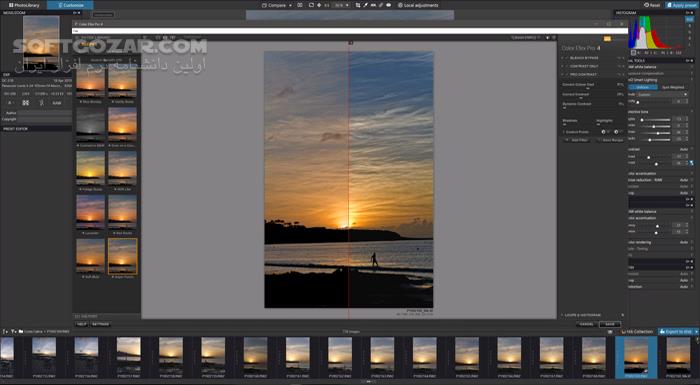The width and height of the screenshot is (700, 385).
Task: Click the folder icon in filmstrip path
Action: click(21, 332)
